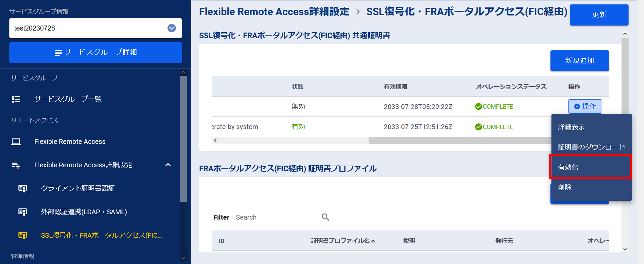Click the certificate icon next to クライアント証明書認証

click(22, 188)
